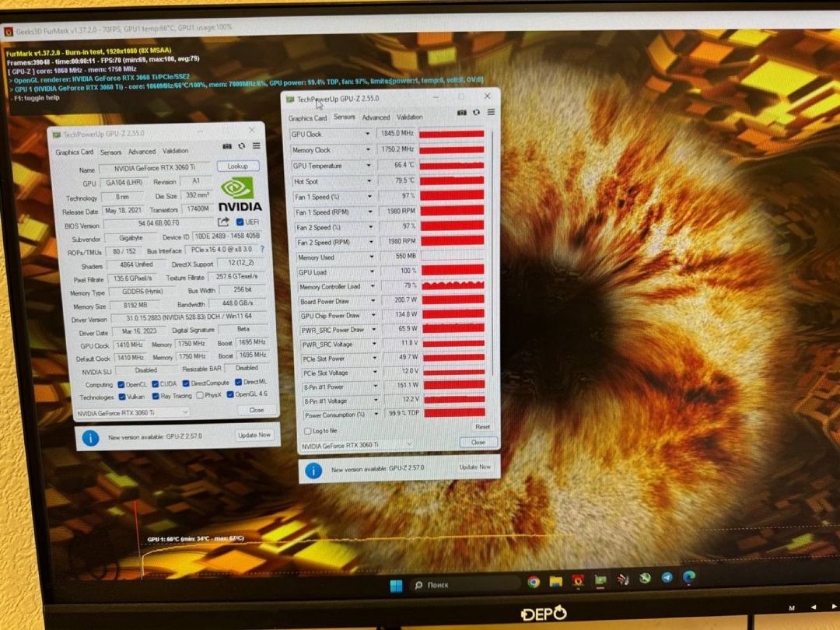Open Google Chrome from the taskbar

[533, 582]
